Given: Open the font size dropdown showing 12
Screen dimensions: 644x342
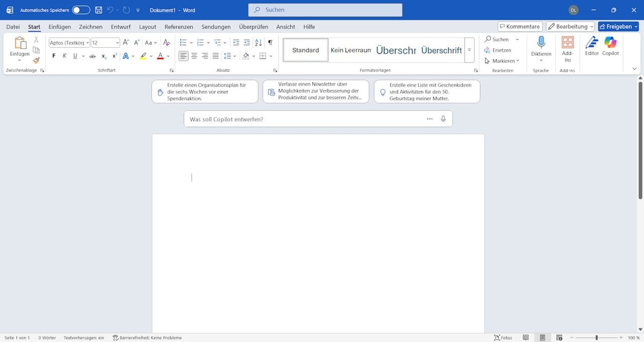Looking at the screenshot, I should click(x=117, y=42).
